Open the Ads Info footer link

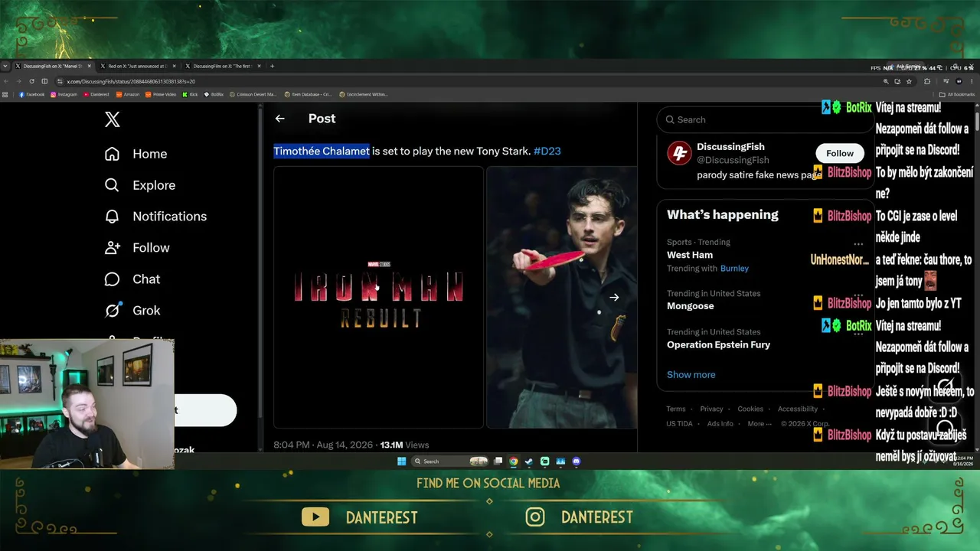tap(720, 424)
